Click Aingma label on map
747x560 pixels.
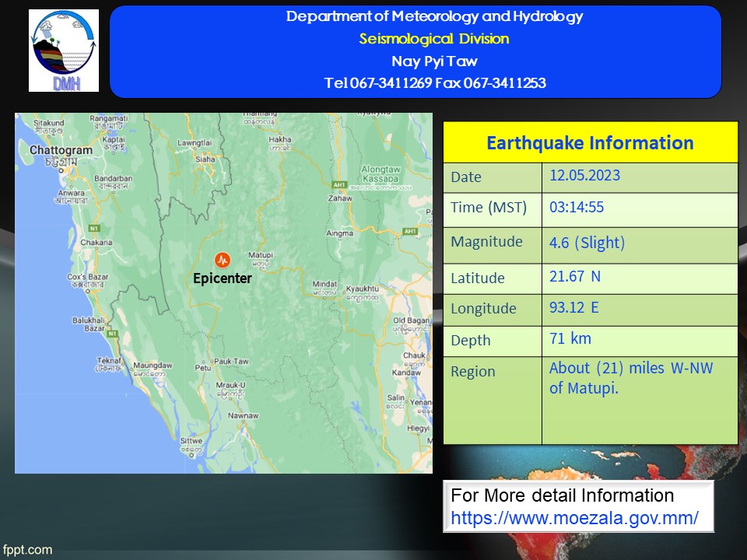pos(340,233)
